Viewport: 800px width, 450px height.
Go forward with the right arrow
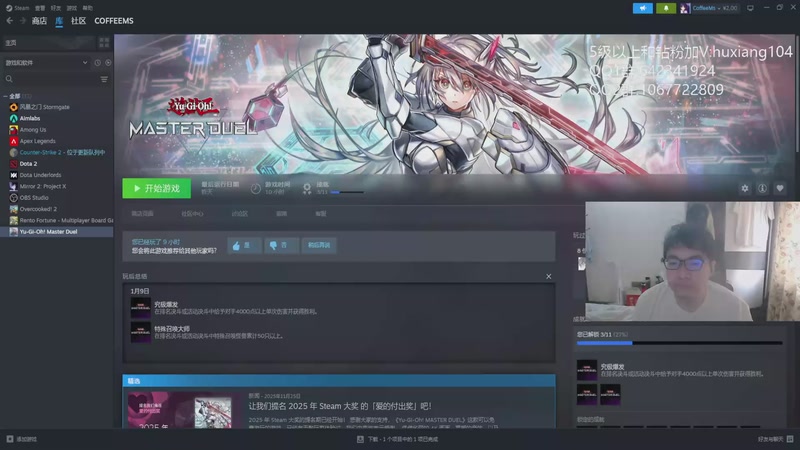22,21
